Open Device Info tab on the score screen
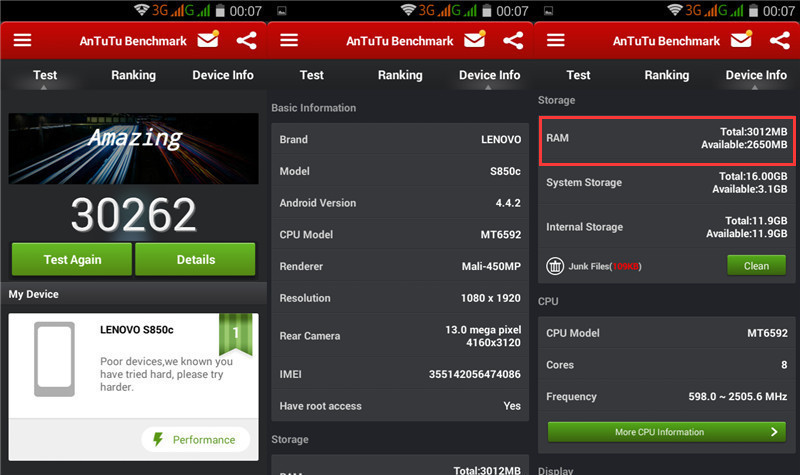Viewport: 800px width, 475px height. [223, 75]
